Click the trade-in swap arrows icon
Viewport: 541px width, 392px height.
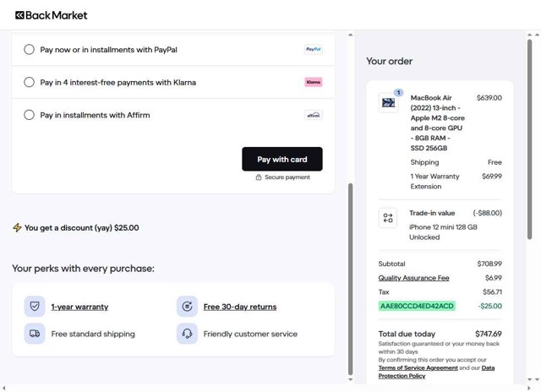click(388, 218)
